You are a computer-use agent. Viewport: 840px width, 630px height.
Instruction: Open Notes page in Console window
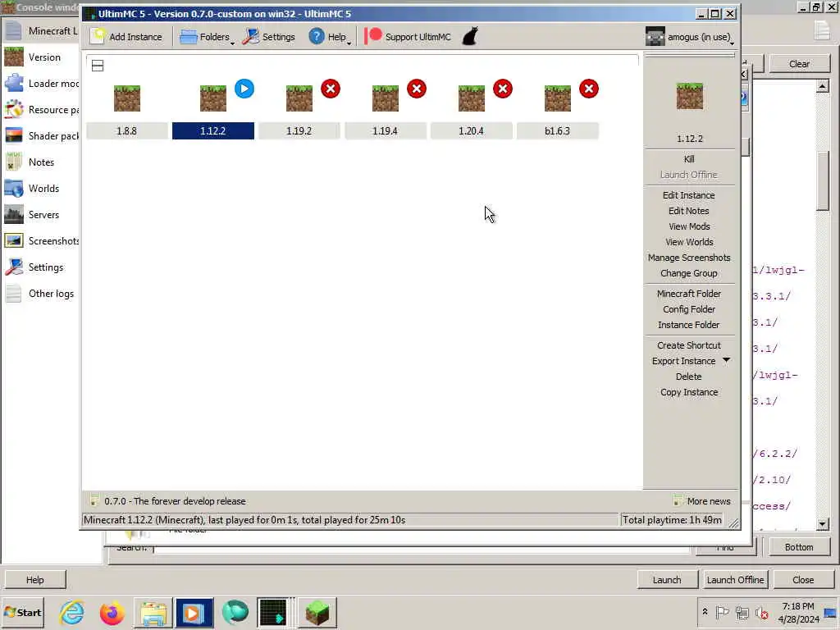(x=41, y=162)
